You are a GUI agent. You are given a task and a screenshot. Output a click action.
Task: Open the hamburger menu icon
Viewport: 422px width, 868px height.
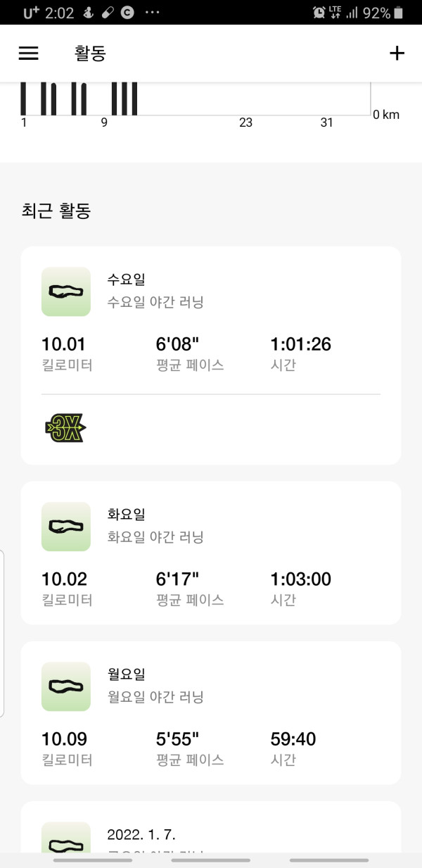click(x=28, y=54)
